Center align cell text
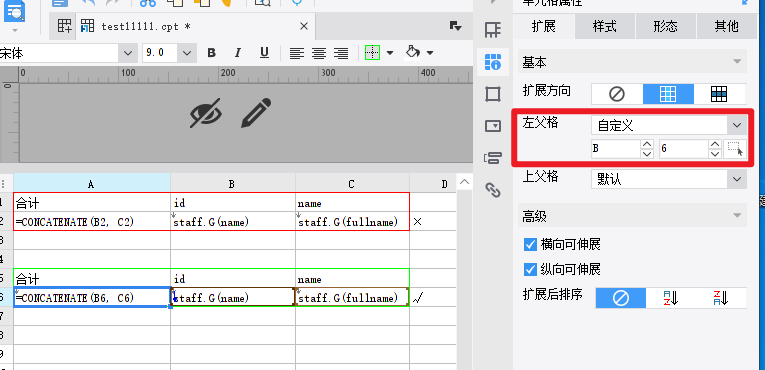 pos(319,53)
